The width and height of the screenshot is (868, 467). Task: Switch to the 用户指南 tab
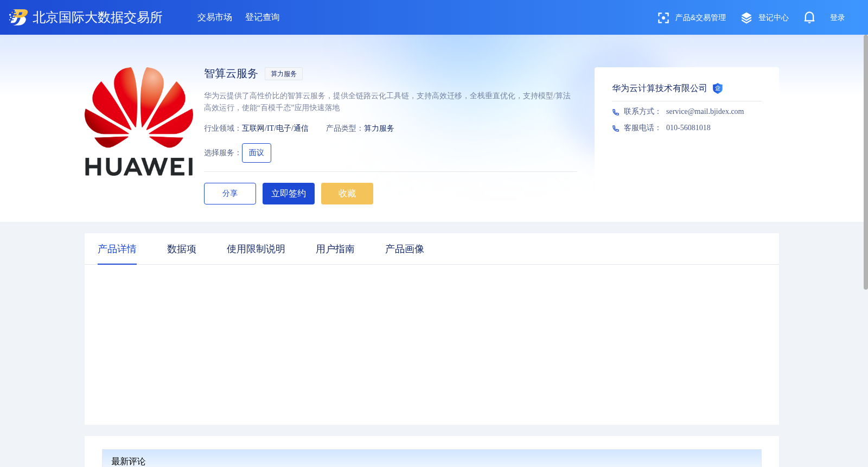click(x=335, y=249)
